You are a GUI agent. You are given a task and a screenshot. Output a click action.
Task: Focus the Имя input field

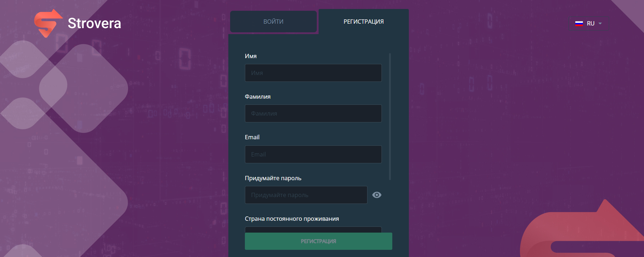[313, 73]
